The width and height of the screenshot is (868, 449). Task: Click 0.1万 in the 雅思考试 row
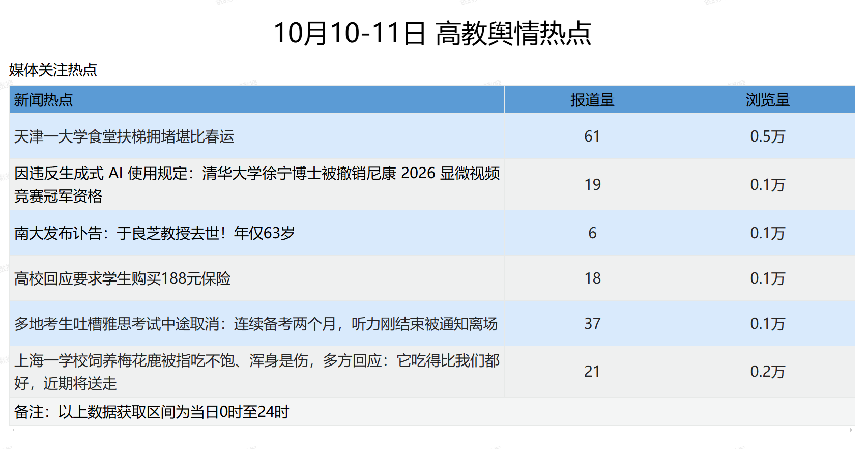coord(768,324)
